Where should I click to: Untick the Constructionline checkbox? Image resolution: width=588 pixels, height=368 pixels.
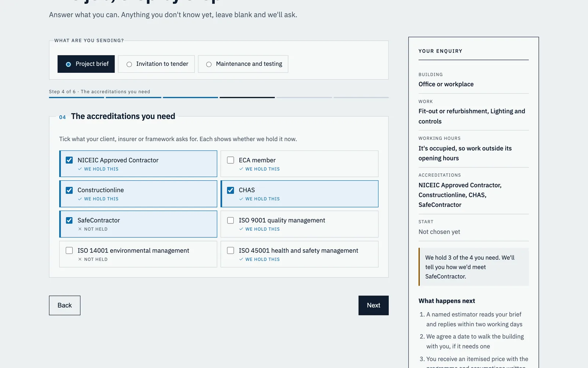(69, 190)
